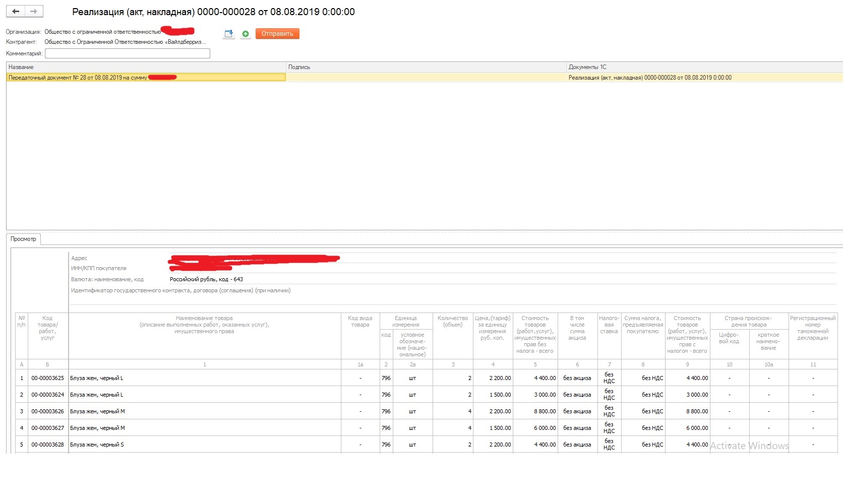This screenshot has width=843, height=504.
Task: Click into the Комментарий input field
Action: point(127,53)
